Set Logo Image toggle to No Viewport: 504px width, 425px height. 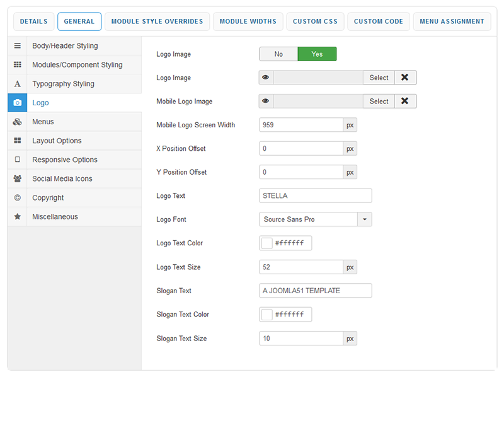278,54
